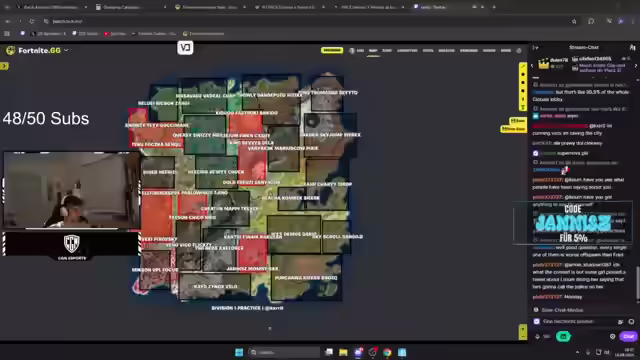Open new browser tab with plus button
640x360 pixels.
tap(494, 7)
